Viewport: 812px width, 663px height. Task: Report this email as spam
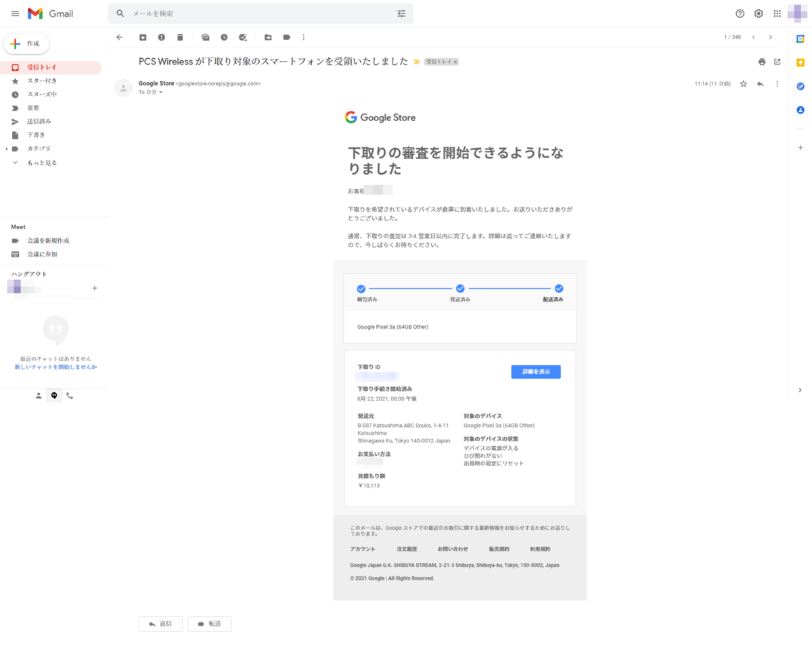[x=161, y=37]
